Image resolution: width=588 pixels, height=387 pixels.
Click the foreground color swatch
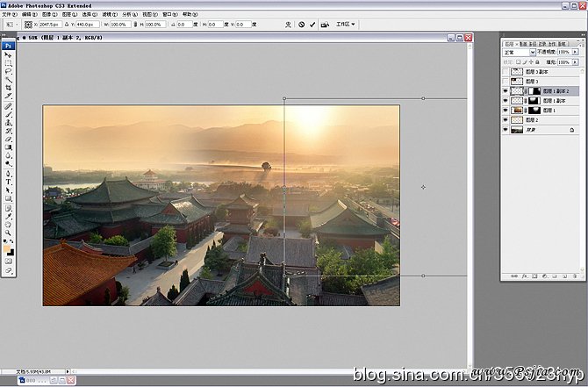pyautogui.click(x=7, y=249)
